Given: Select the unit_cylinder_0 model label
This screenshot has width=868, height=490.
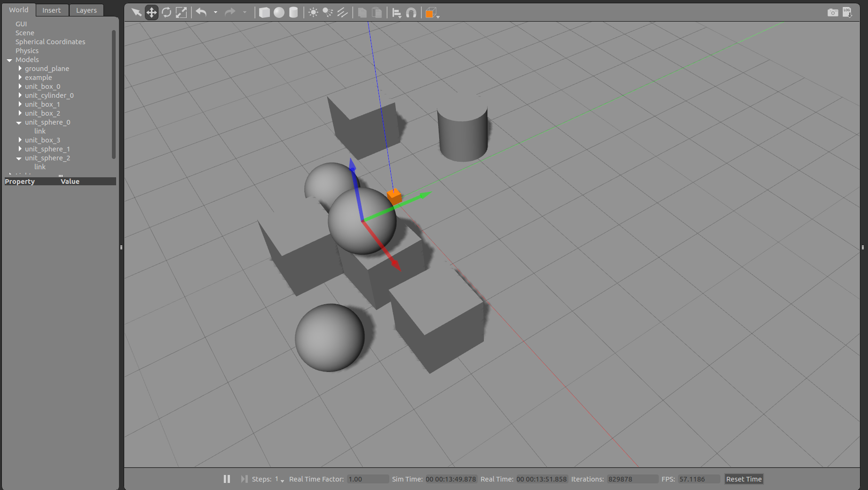Looking at the screenshot, I should (x=49, y=95).
